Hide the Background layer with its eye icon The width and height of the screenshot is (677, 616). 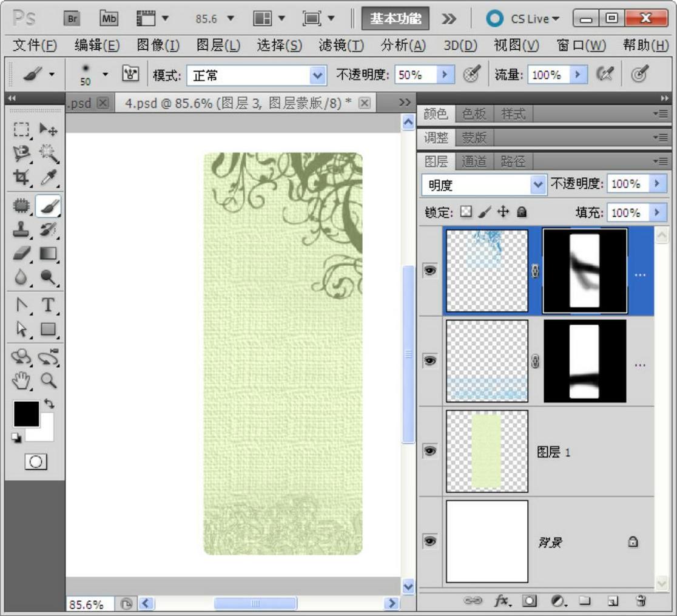click(430, 541)
